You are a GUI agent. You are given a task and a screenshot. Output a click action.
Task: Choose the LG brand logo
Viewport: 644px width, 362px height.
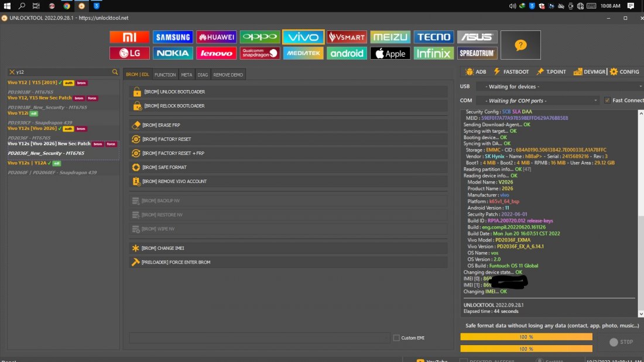coord(129,53)
